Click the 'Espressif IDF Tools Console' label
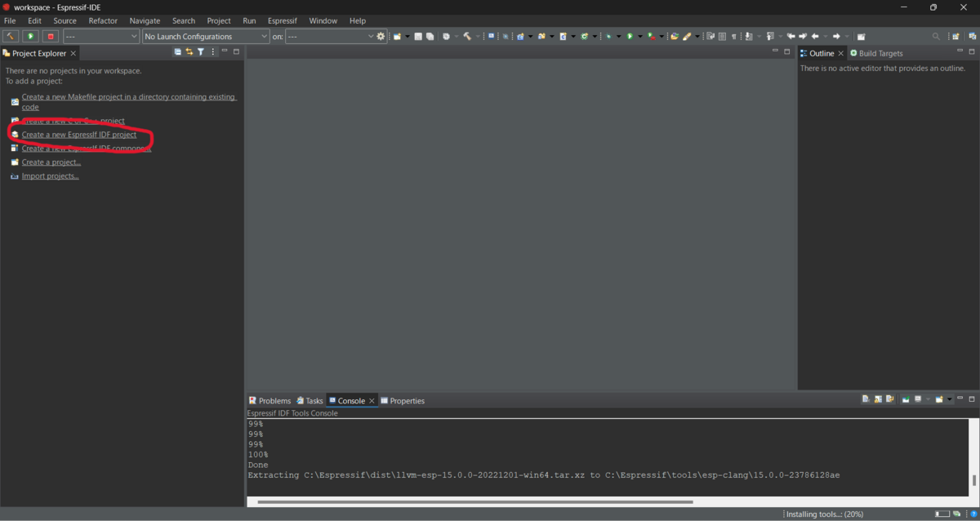The width and height of the screenshot is (980, 521). [x=292, y=413]
